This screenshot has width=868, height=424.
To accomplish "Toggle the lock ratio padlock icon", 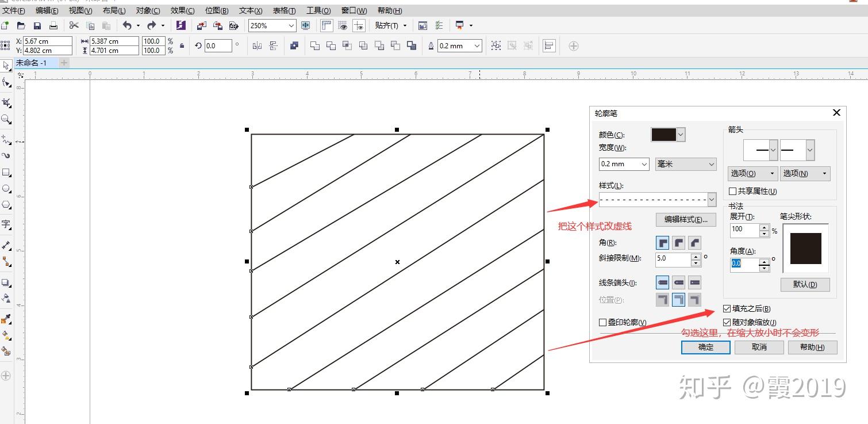I will pos(182,46).
